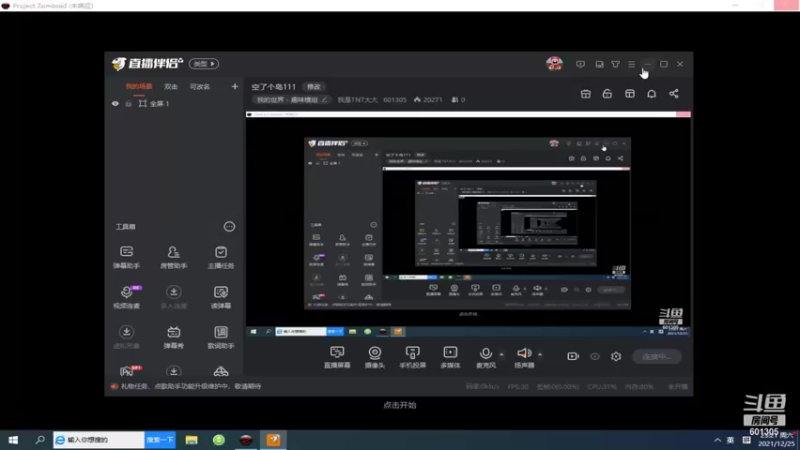Click the inbox icon beside the shirt icon
The image size is (800, 450).
(599, 64)
